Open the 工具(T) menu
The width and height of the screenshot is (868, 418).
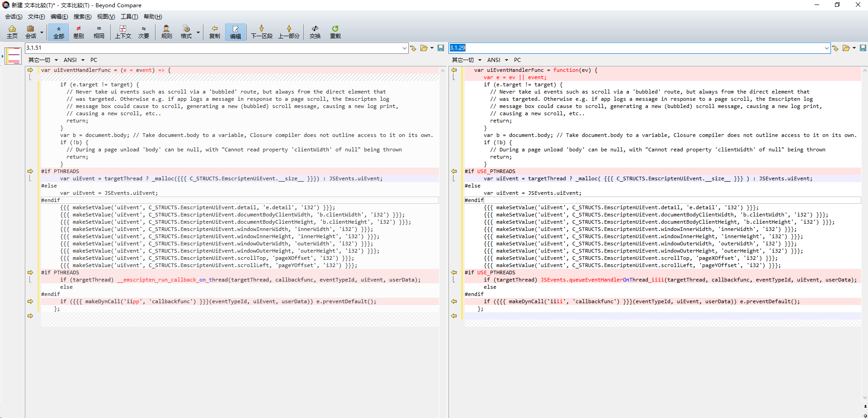point(129,17)
